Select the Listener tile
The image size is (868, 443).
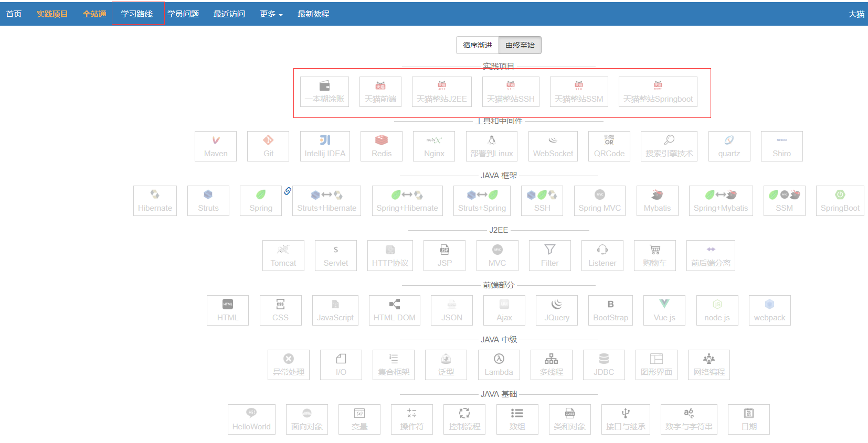point(602,256)
